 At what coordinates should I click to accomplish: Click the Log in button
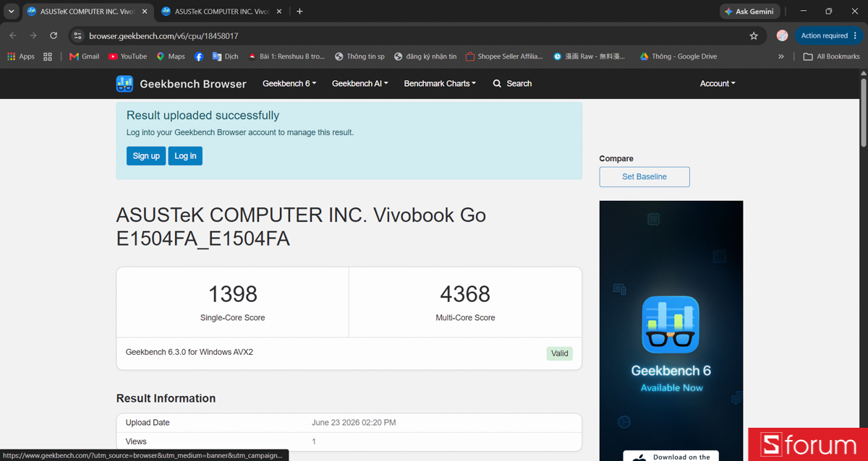pos(185,156)
